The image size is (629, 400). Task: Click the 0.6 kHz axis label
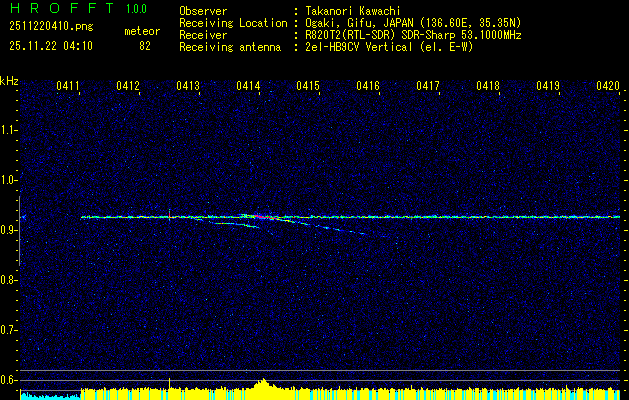[8, 380]
